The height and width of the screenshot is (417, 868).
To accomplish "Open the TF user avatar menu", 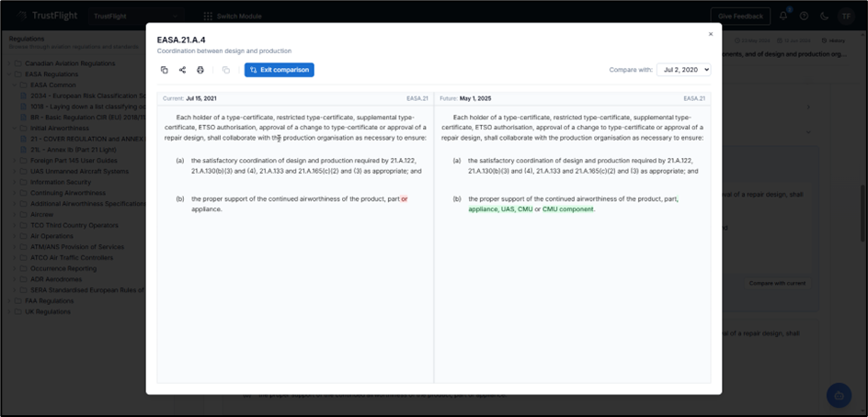I will click(846, 16).
